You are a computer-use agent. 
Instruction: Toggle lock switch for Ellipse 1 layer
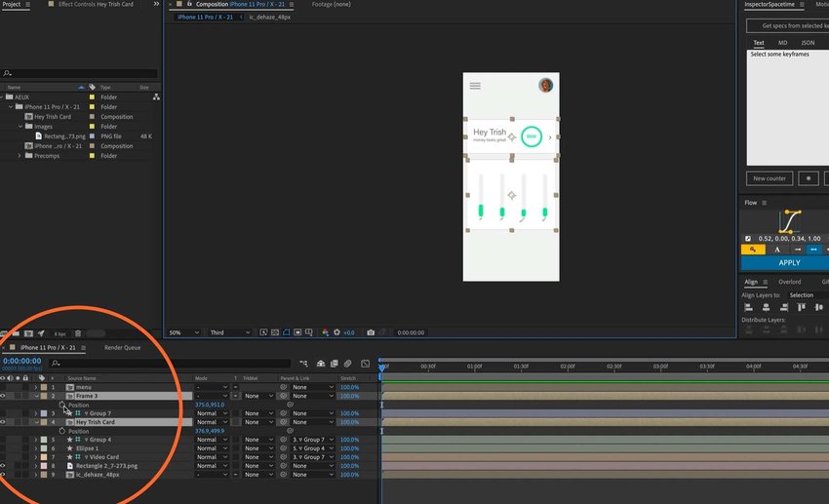(25, 448)
